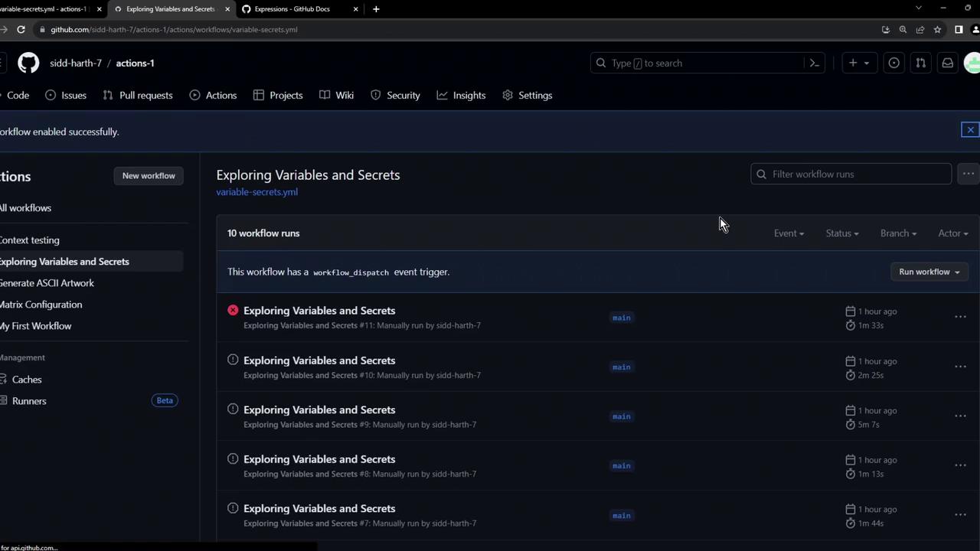Toggle the browser side panel icon
This screenshot has width=980, height=551.
(959, 29)
